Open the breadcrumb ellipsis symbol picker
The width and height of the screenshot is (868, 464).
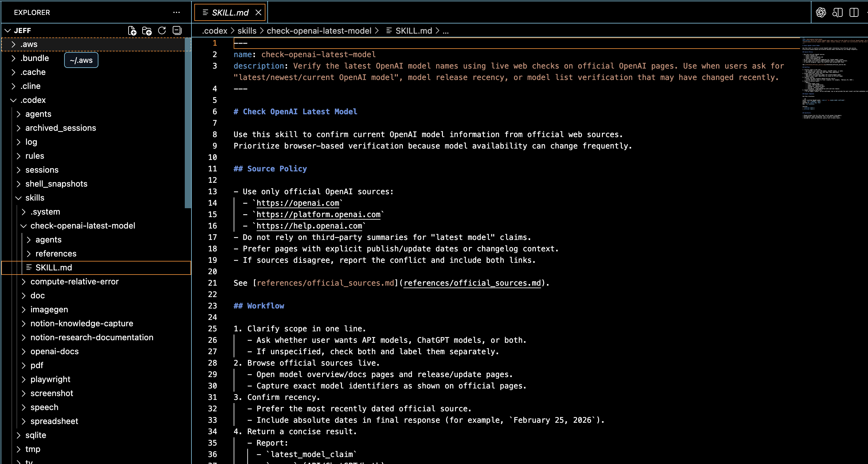click(445, 31)
